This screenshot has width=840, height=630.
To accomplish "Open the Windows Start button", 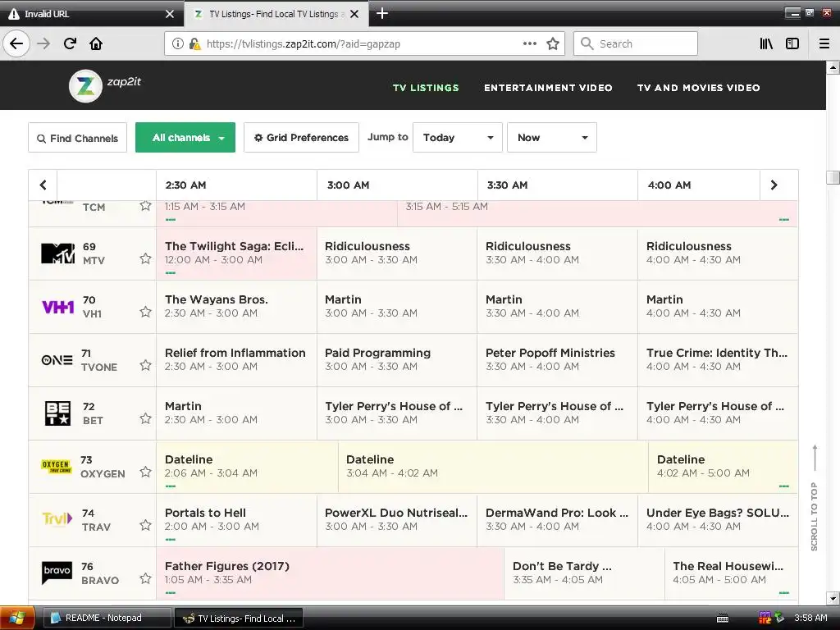I will (x=17, y=618).
